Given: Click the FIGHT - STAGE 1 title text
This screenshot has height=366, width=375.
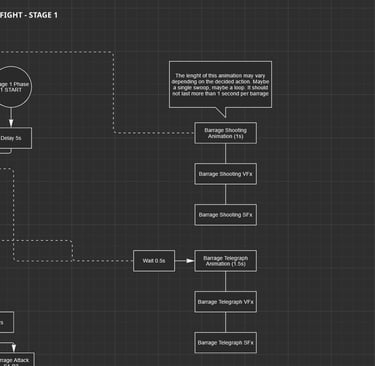Looking at the screenshot, I should [x=29, y=15].
